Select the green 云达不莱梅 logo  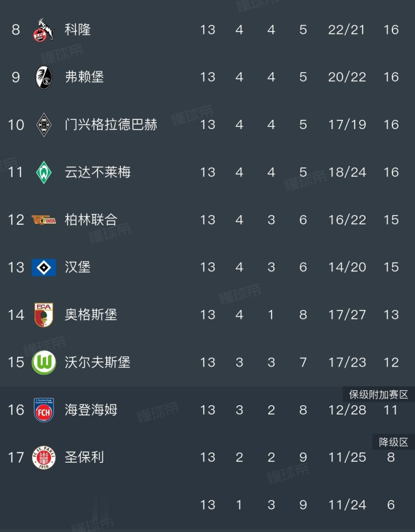tap(44, 172)
